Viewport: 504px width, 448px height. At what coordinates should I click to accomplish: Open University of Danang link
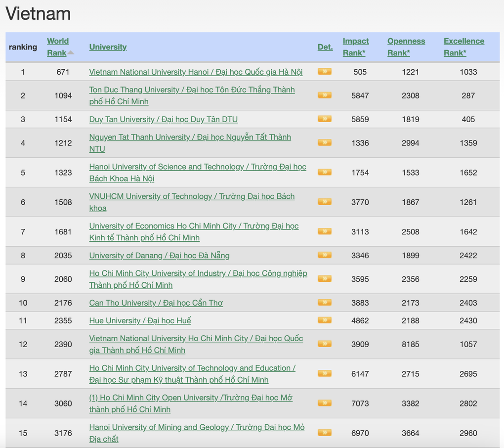click(160, 255)
